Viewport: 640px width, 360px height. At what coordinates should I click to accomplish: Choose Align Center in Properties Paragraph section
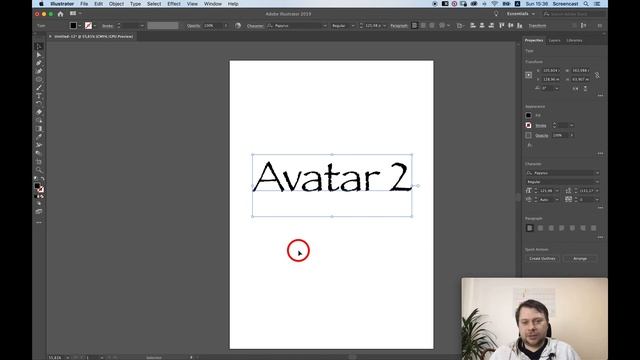[x=540, y=228]
